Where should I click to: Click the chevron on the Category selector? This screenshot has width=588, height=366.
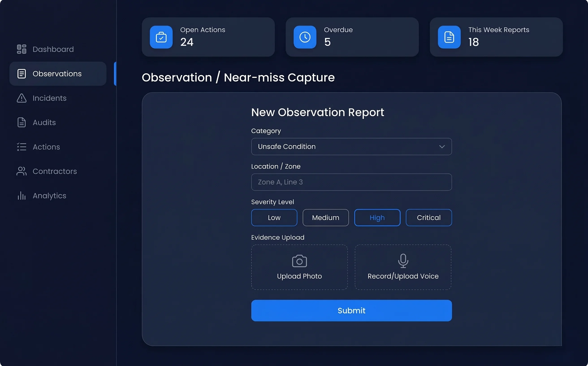point(442,146)
